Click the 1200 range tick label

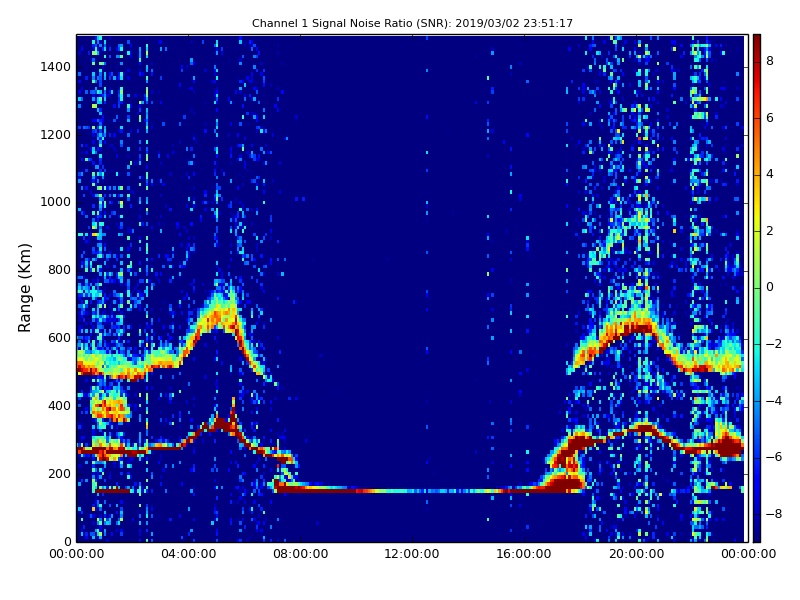(x=56, y=135)
